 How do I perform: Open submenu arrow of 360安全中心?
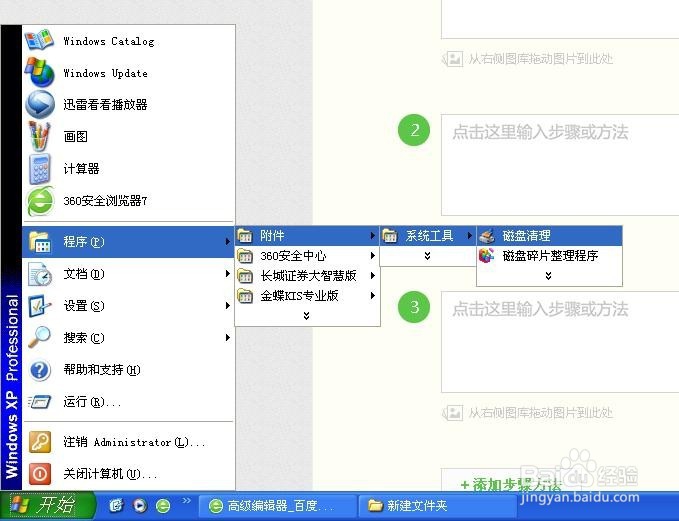point(372,256)
